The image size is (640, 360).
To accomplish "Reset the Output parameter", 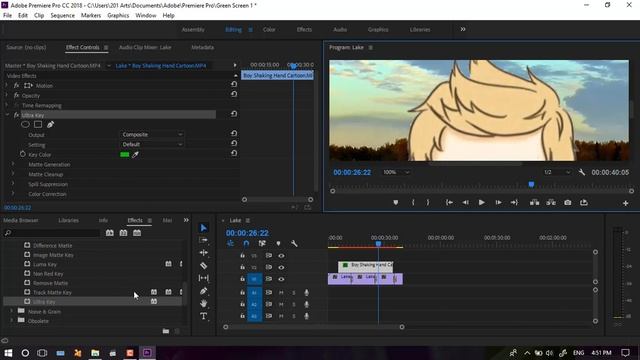I will pyautogui.click(x=233, y=133).
